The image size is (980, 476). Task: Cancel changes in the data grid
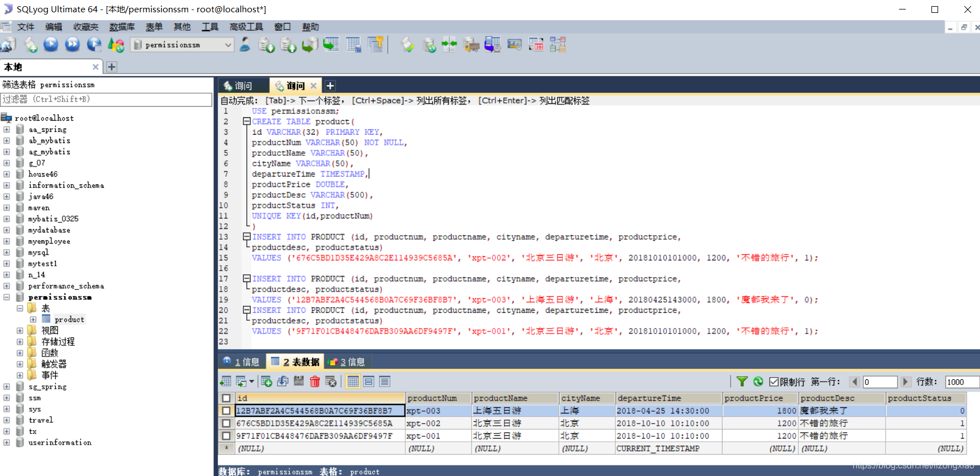click(x=331, y=382)
